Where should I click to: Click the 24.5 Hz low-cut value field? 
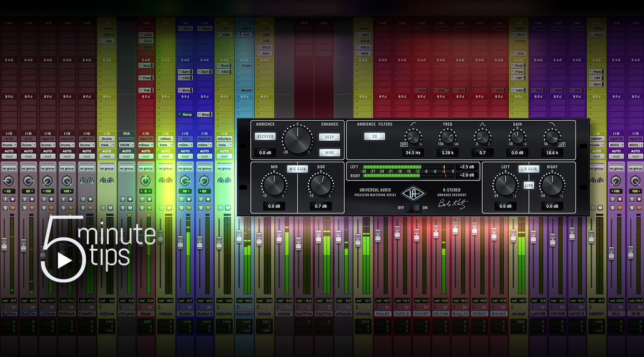point(413,153)
